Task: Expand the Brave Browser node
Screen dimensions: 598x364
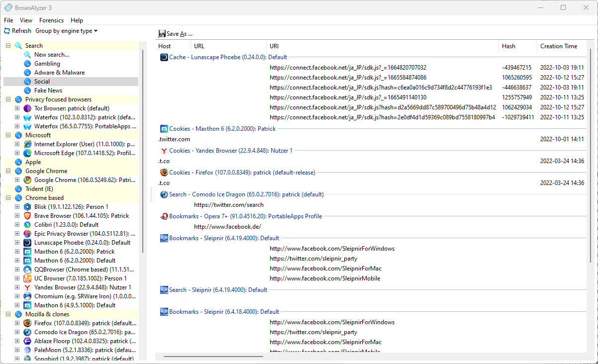Action: 17,216
